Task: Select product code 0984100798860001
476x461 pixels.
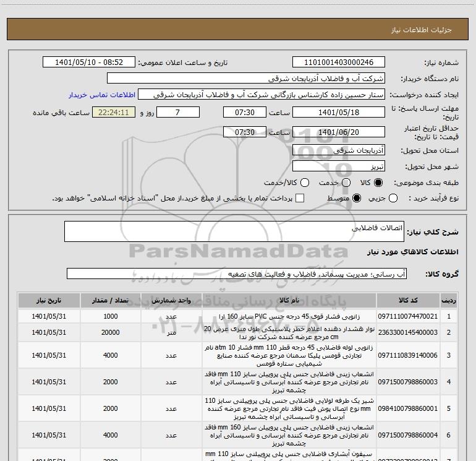Action: pyautogui.click(x=408, y=408)
